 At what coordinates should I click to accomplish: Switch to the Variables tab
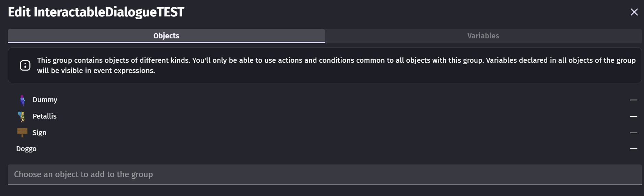[483, 36]
